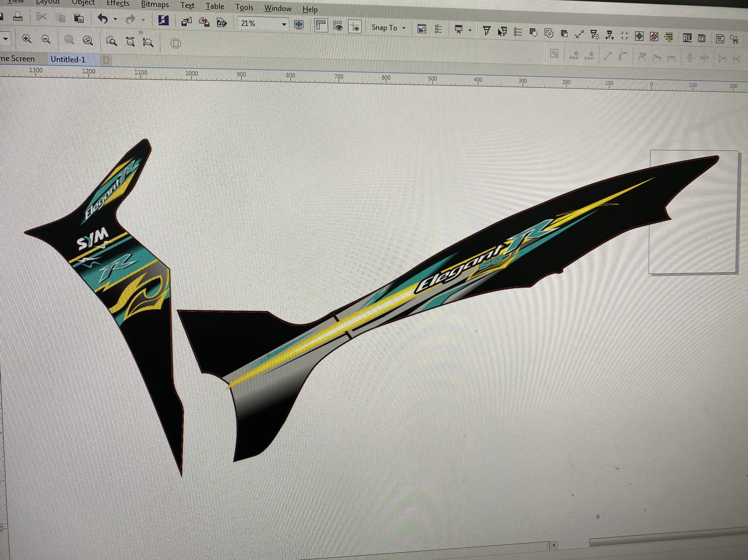Click the four corner marks icon
The image size is (748, 560).
(624, 36)
